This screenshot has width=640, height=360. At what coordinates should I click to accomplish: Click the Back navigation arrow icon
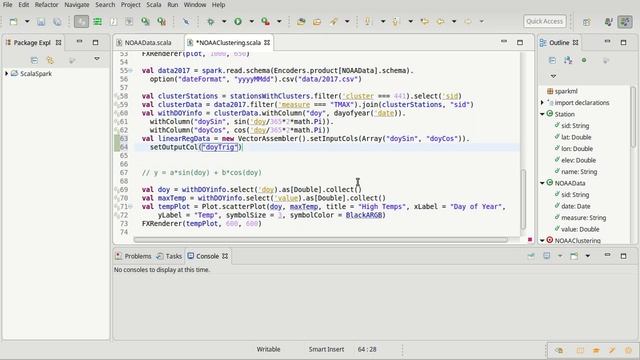click(x=440, y=21)
